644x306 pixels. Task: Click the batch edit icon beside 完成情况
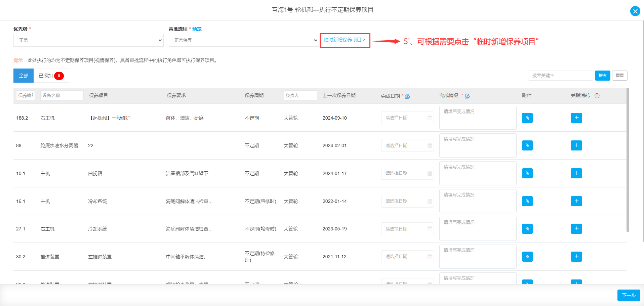coord(467,96)
